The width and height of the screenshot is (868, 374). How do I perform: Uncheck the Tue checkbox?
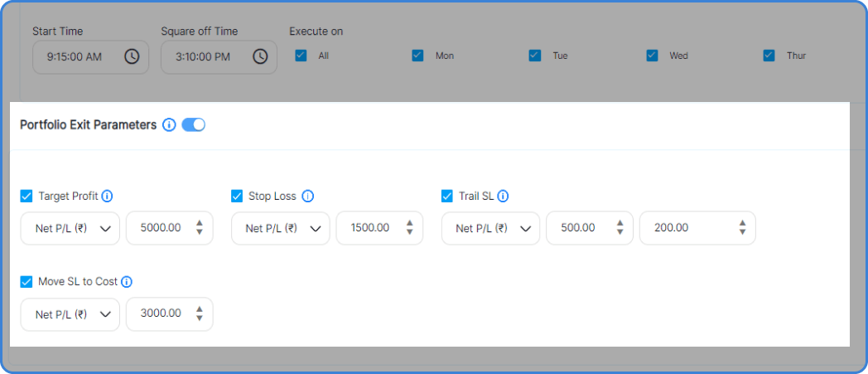(534, 56)
